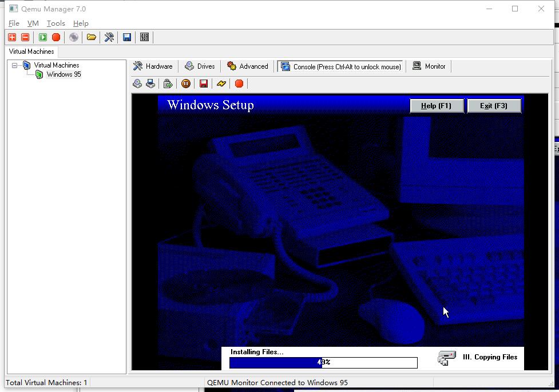Click the padlock-with-green-arrow console toolbar icon
559x392 pixels.
(168, 84)
